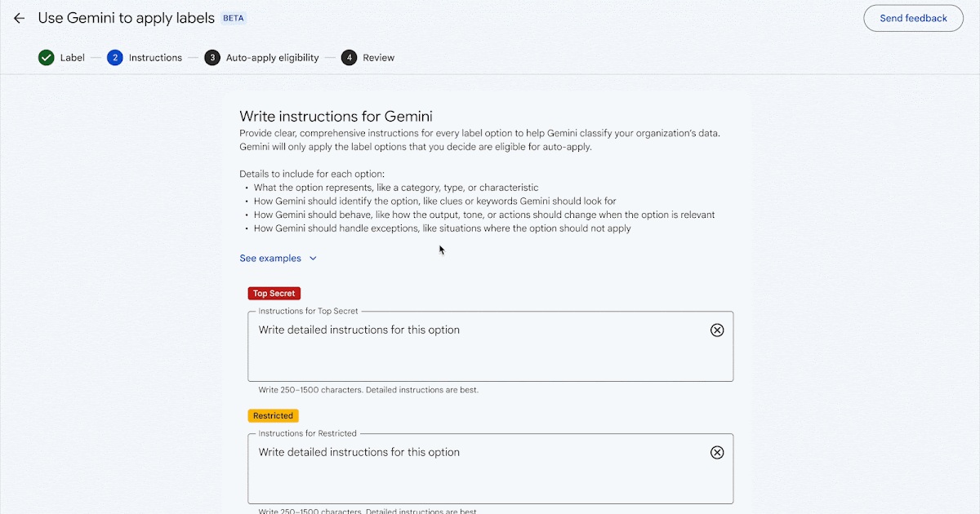
Task: Click the bullet about how Gemini should behave
Action: coord(484,215)
